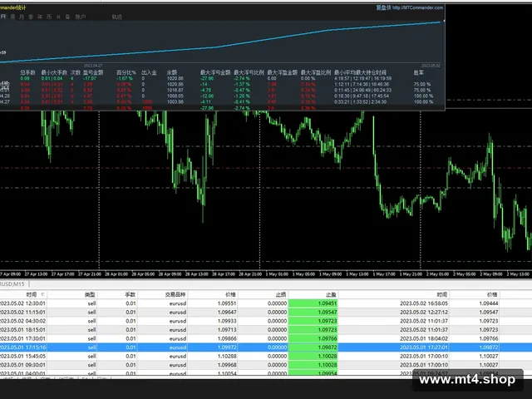Click close time 2023.05.02 16:58:05
532x399 pixels.
click(424, 303)
